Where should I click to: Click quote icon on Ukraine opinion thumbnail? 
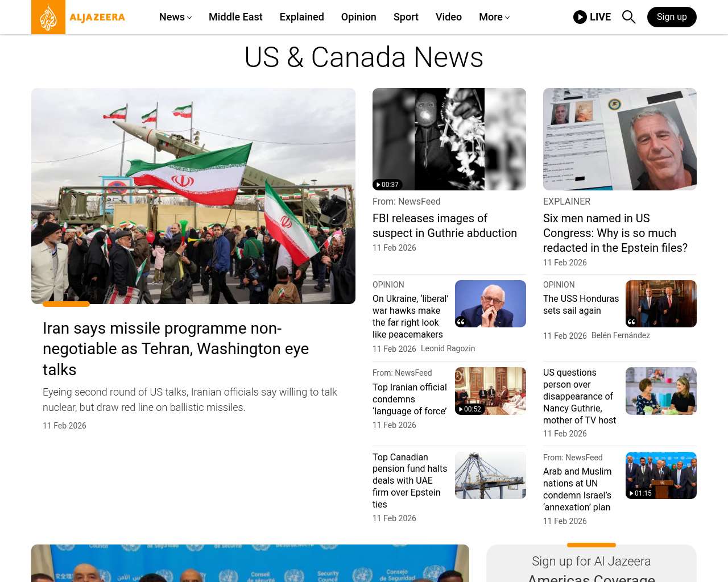(461, 322)
